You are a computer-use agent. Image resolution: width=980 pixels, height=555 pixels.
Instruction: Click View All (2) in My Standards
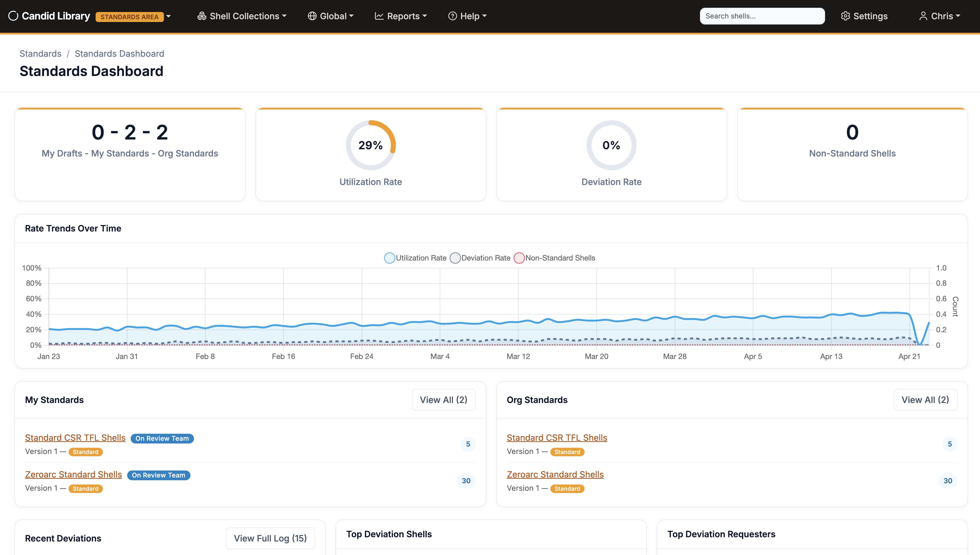443,400
